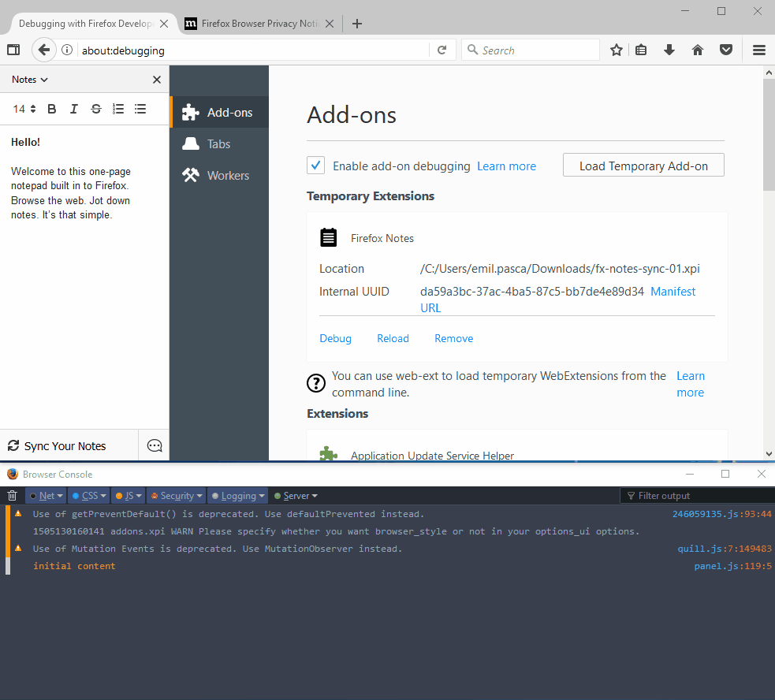The width and height of the screenshot is (775, 700).
Task: Bookmark this page with the star icon
Action: tap(616, 50)
